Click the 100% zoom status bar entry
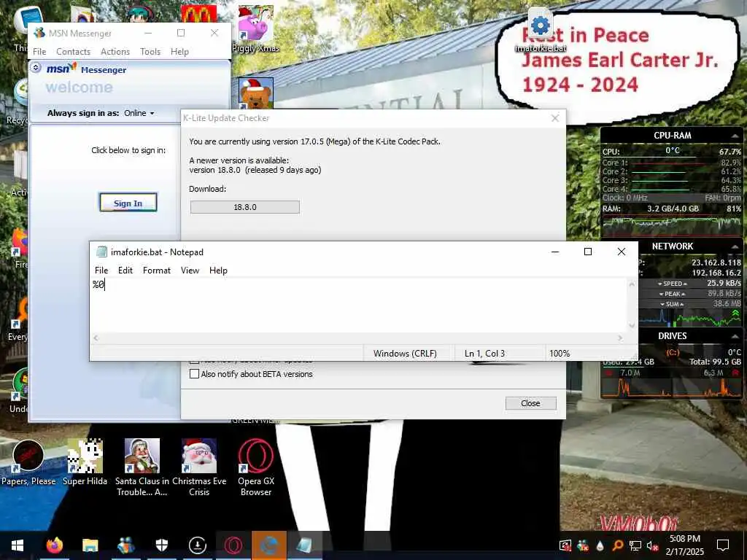Viewport: 747px width, 560px height. [x=560, y=354]
